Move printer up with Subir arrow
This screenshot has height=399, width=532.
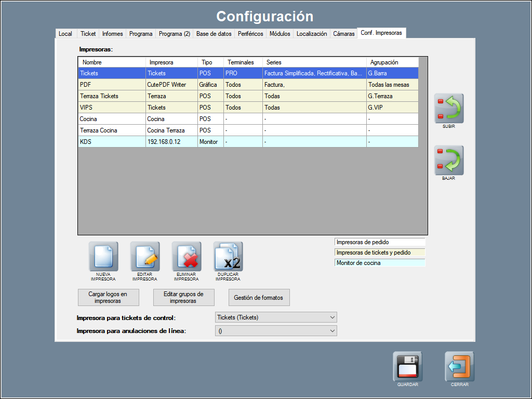(449, 109)
